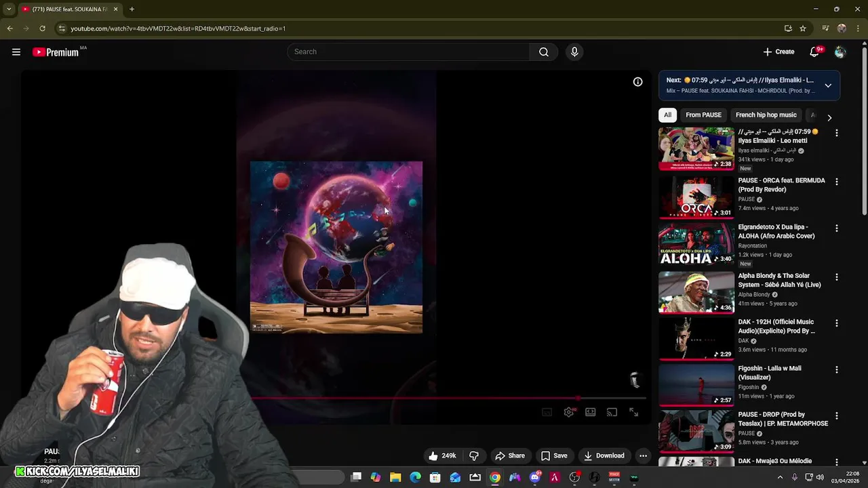Click the red progress scrubber handle
Viewport: 868px width, 488px height.
point(578,399)
